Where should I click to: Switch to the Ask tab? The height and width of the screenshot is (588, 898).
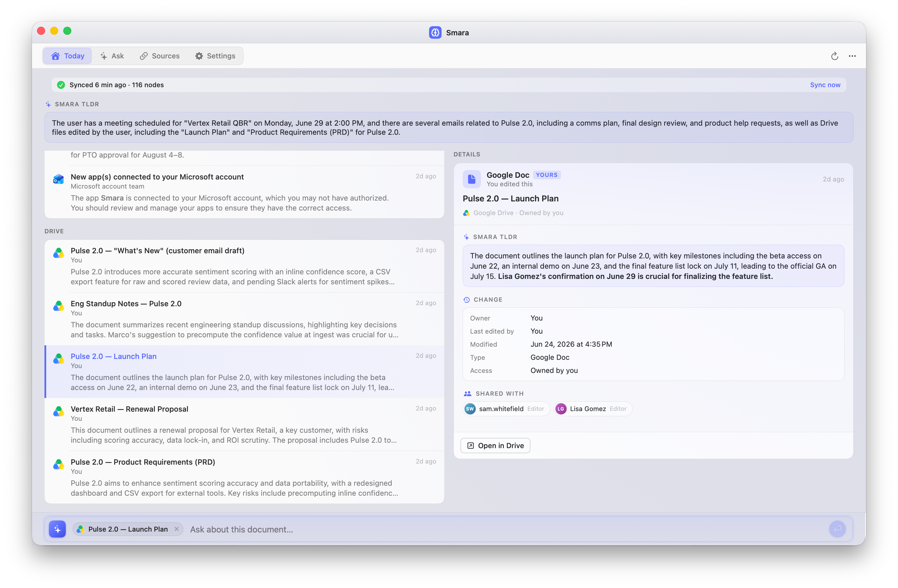tap(112, 56)
